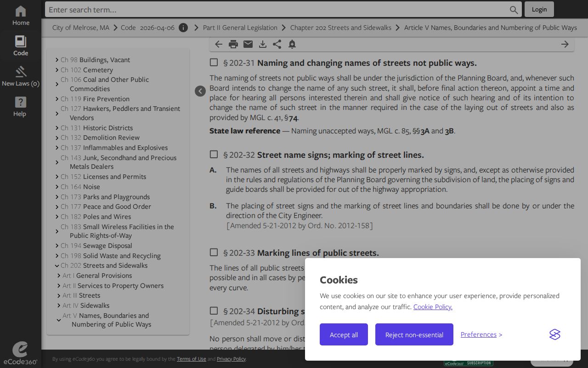Open cookie Preferences link
The height and width of the screenshot is (368, 588).
click(479, 334)
